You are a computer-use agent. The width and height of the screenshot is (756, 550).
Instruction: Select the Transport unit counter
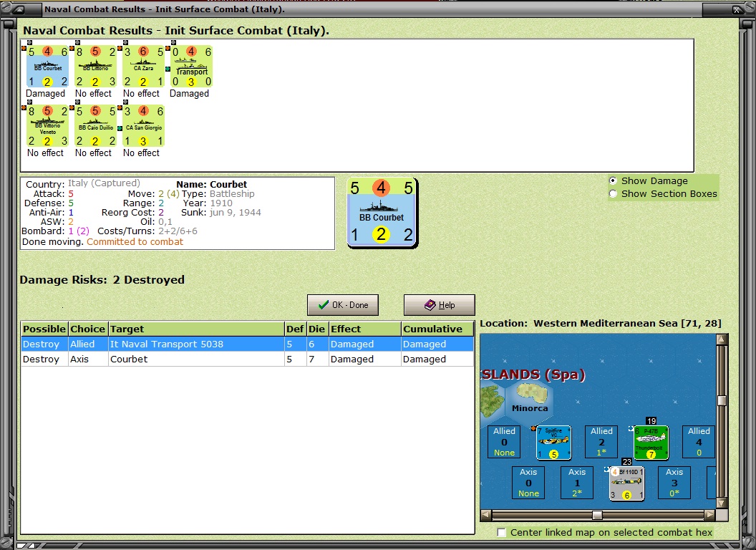(191, 67)
